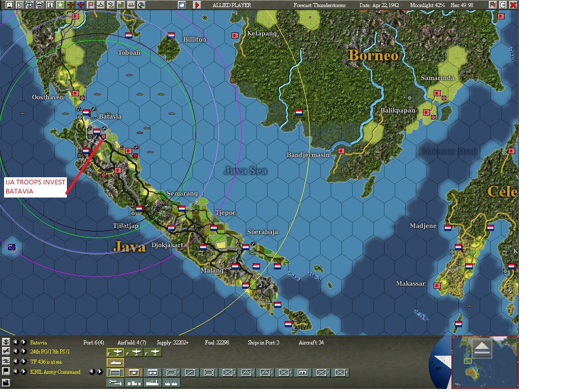The image size is (576, 392).
Task: Select the red plane on blue icon
Action: pos(81,5)
